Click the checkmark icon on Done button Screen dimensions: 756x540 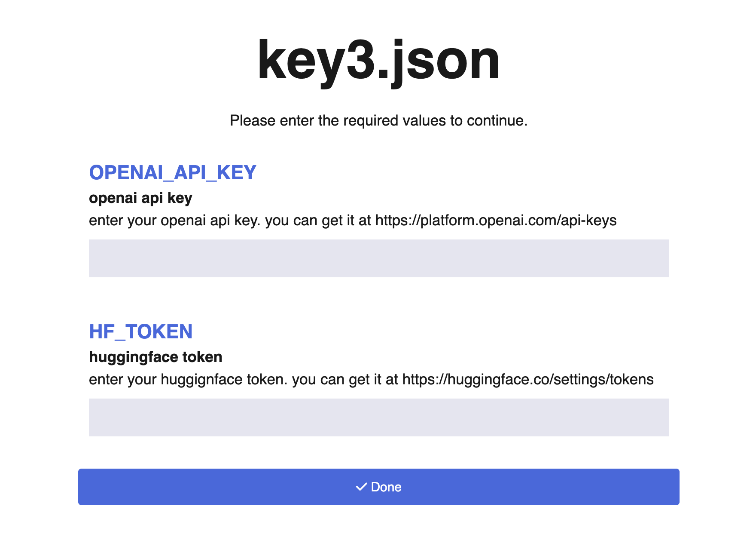pyautogui.click(x=361, y=487)
